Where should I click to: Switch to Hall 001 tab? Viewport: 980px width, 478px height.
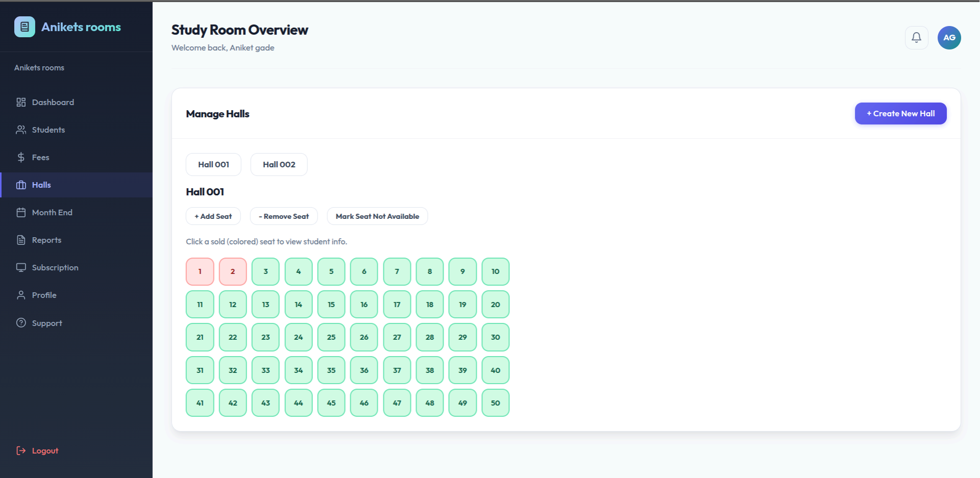click(213, 164)
